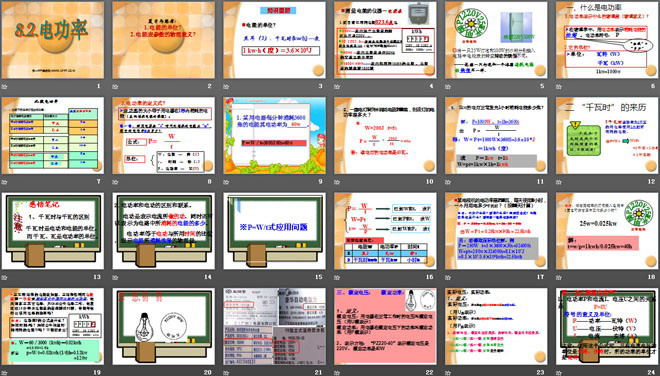Click the animation star under slide 5
Image resolution: width=660 pixels, height=376 pixels.
click(x=448, y=87)
